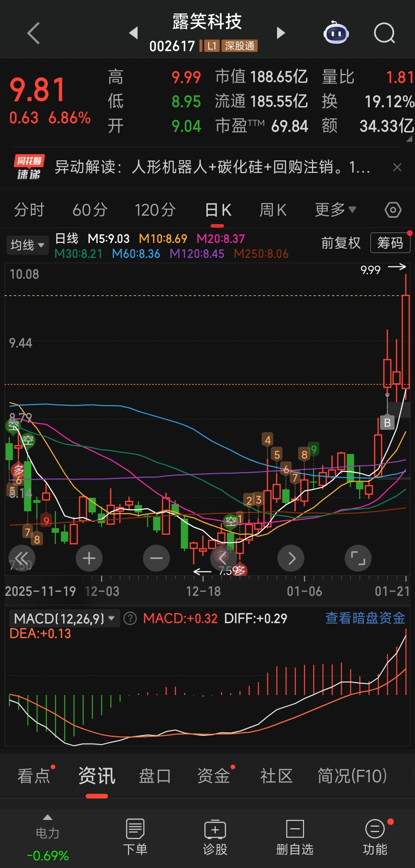Select the 周K chart tab
The image size is (415, 868).
pyautogui.click(x=273, y=210)
